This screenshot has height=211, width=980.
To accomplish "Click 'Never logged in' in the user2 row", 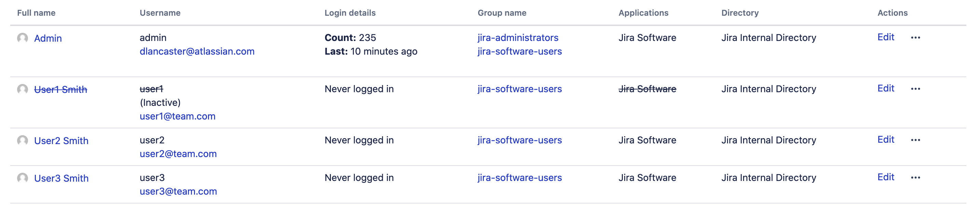I will point(359,140).
